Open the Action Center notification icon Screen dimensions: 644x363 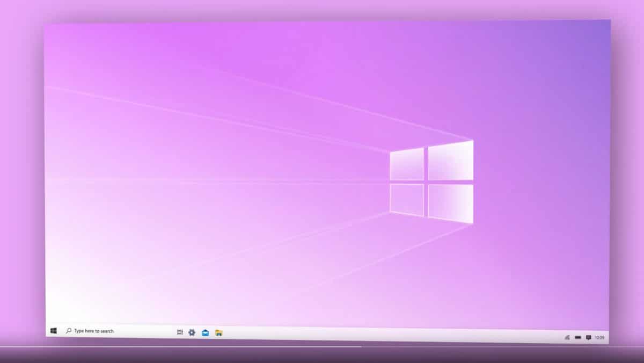(588, 337)
